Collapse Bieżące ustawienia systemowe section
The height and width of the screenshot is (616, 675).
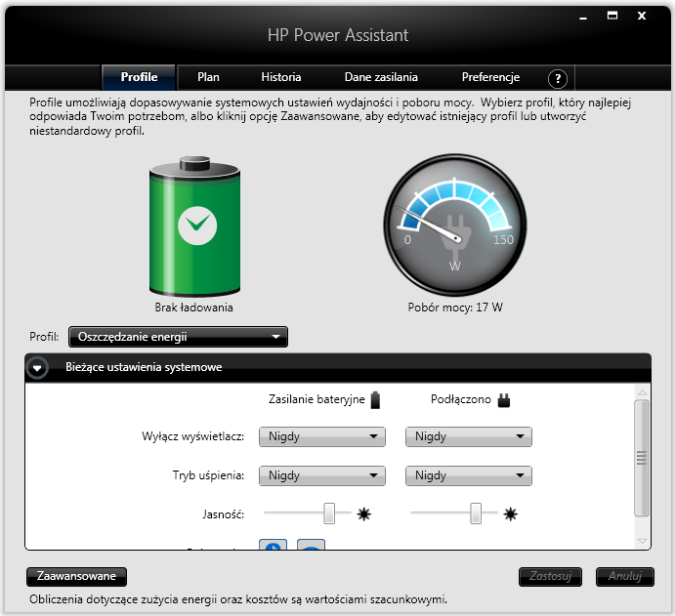point(37,368)
